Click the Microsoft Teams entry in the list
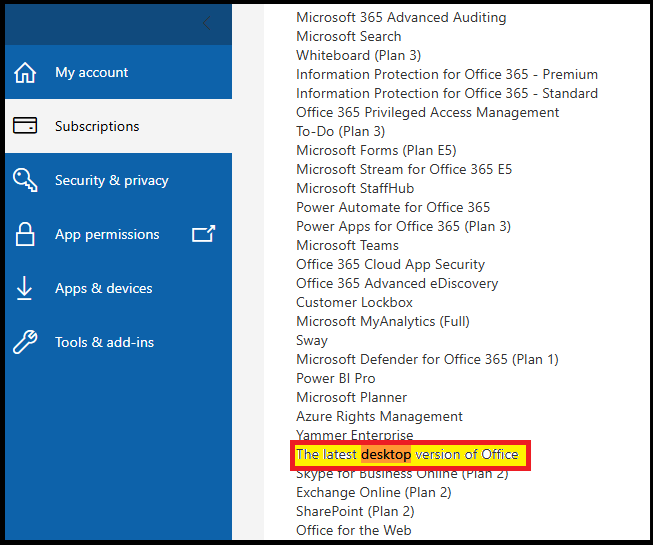 pos(347,245)
